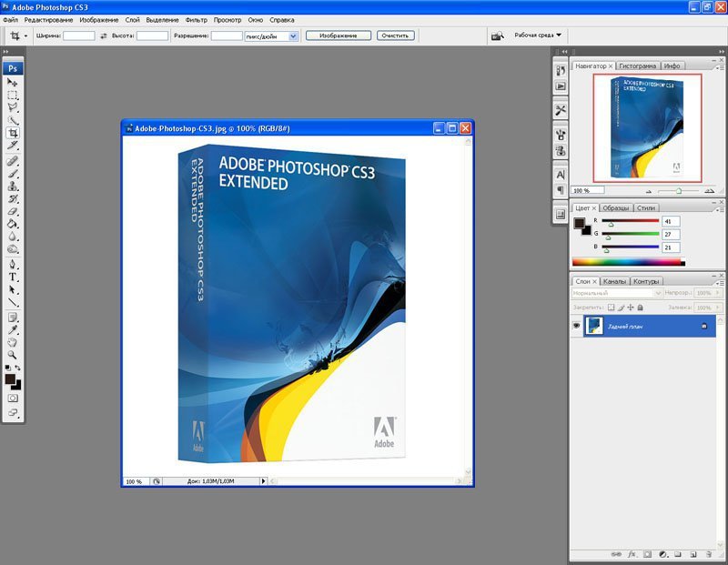
Task: Select the Path Selection tool
Action: coord(13,289)
